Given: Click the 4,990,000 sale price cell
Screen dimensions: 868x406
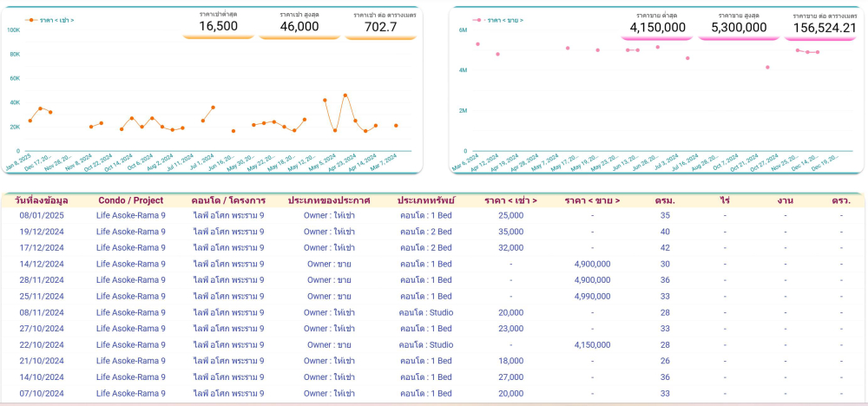Looking at the screenshot, I should point(592,296).
